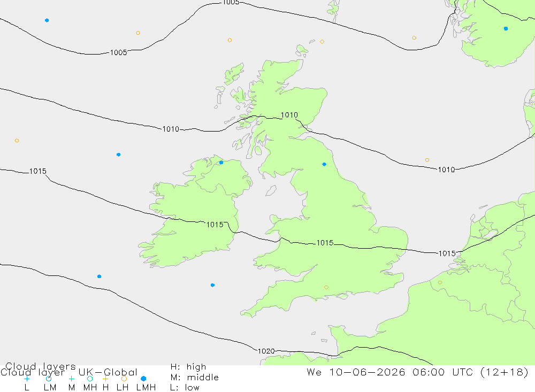The image size is (535, 392).
Task: Click the 1015 label near western map edge
Action: click(37, 171)
